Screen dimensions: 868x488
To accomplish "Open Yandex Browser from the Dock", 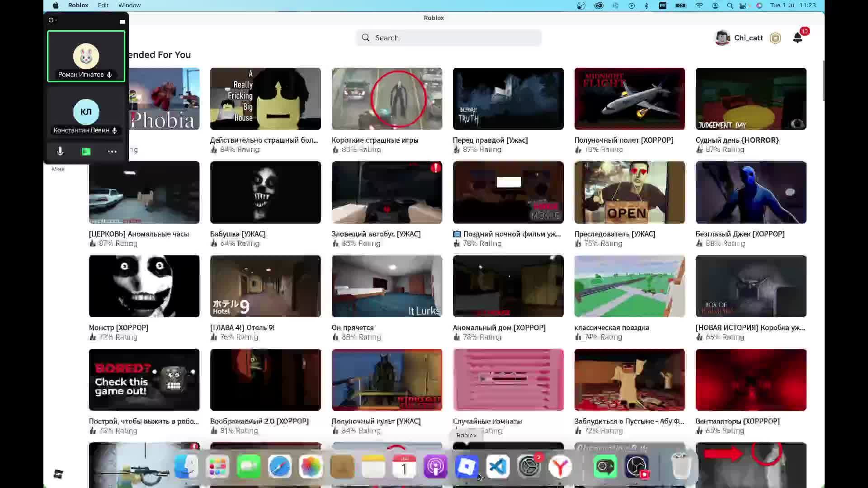I will 560,466.
